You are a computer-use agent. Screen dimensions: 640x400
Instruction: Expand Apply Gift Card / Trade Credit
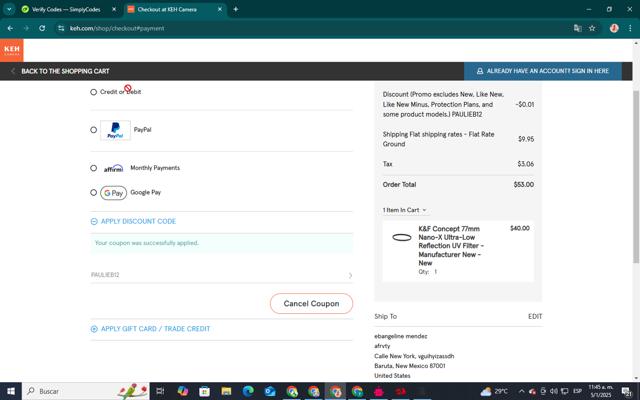151,329
